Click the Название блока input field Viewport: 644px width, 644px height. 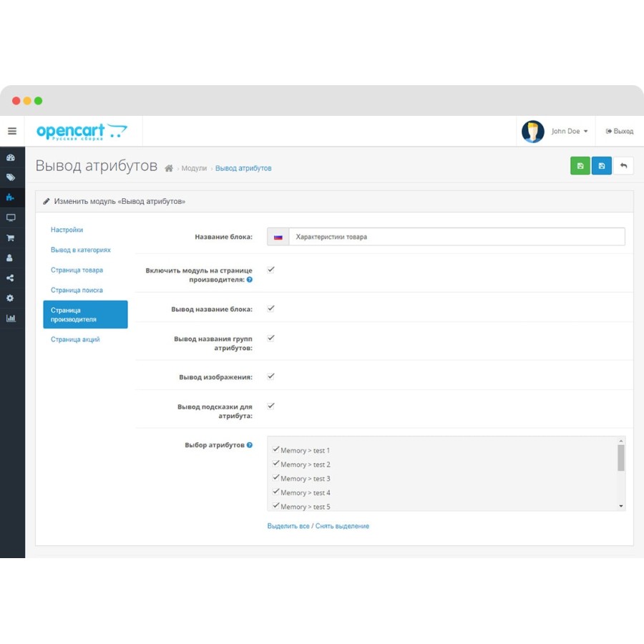457,237
